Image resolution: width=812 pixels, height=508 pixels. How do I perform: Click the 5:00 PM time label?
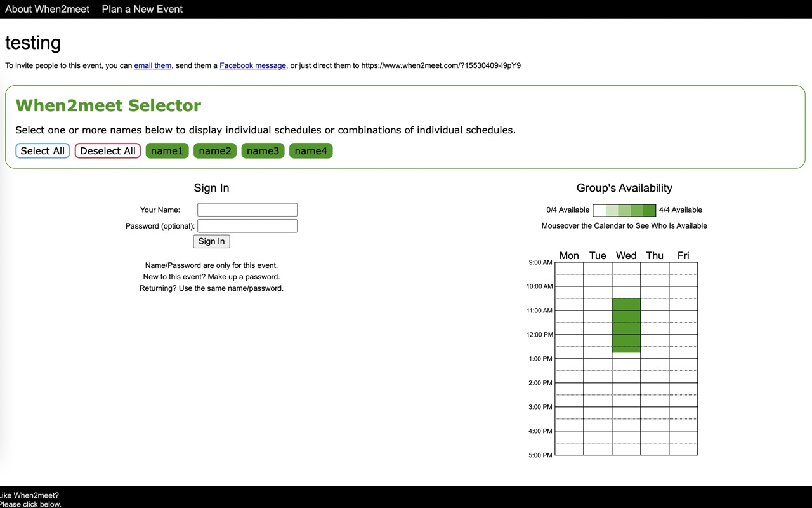540,455
